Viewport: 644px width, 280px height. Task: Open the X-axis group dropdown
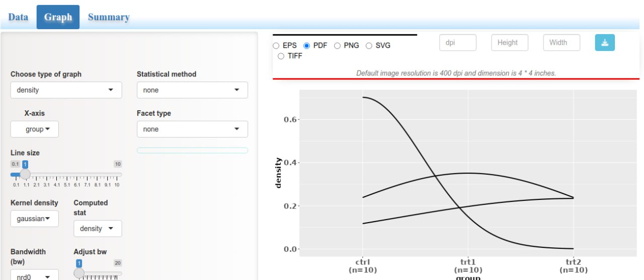[x=35, y=129]
